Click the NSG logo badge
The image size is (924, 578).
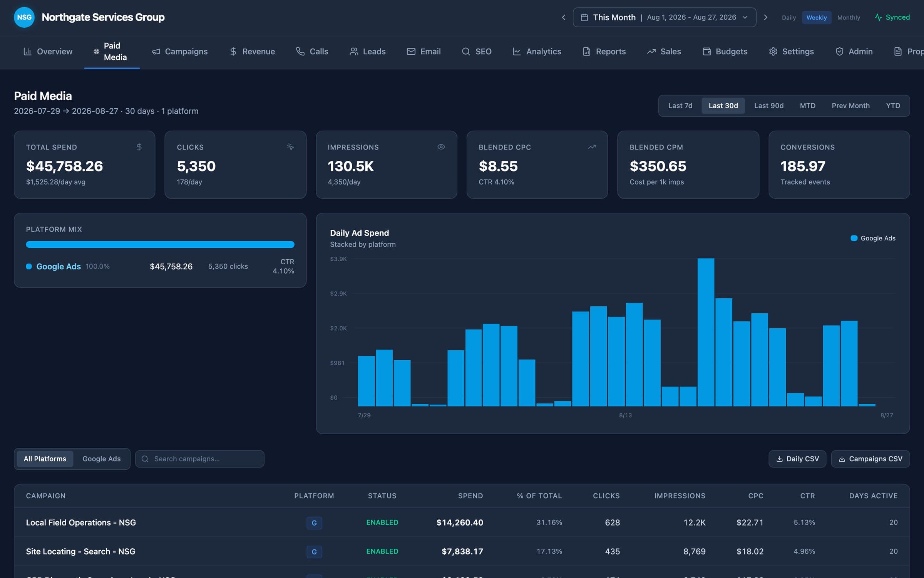click(24, 17)
